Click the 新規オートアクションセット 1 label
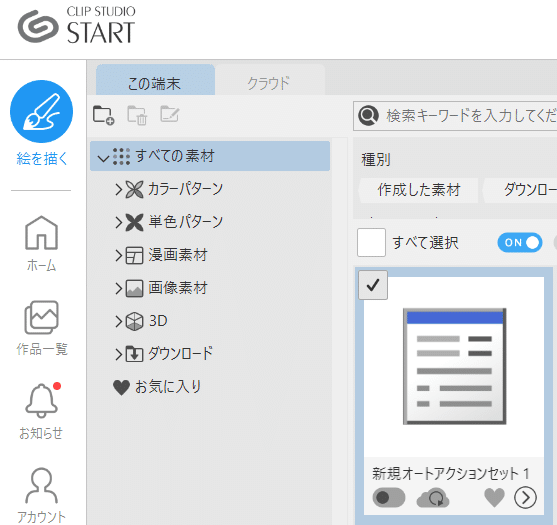The image size is (557, 525). pos(450,473)
